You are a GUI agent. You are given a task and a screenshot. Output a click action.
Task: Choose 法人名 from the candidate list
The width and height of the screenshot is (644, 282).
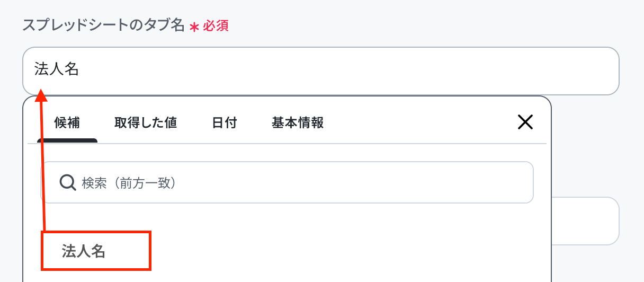point(84,251)
